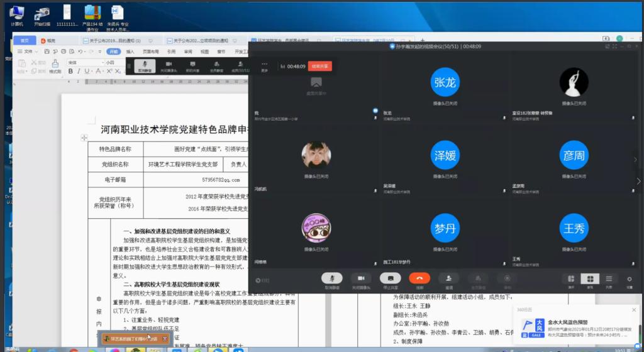Toggle bold formatting in WPS toolbar
The image size is (644, 352).
[70, 72]
